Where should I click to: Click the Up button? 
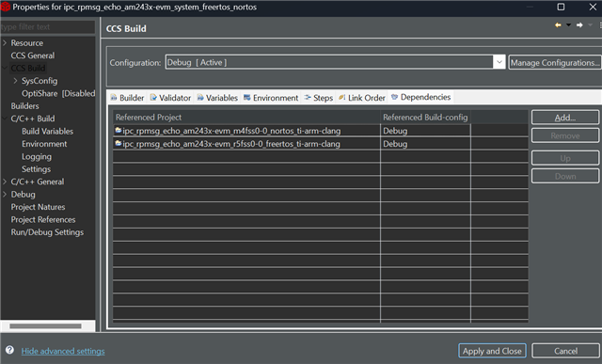(x=565, y=158)
